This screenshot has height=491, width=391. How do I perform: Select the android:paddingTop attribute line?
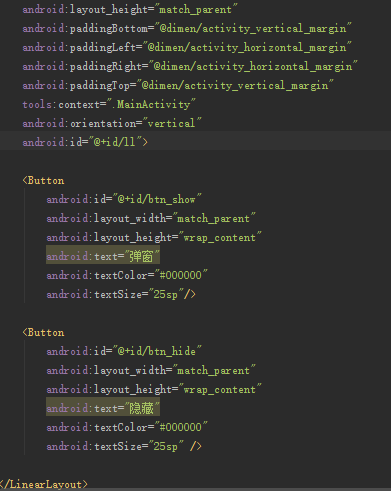[x=178, y=85]
